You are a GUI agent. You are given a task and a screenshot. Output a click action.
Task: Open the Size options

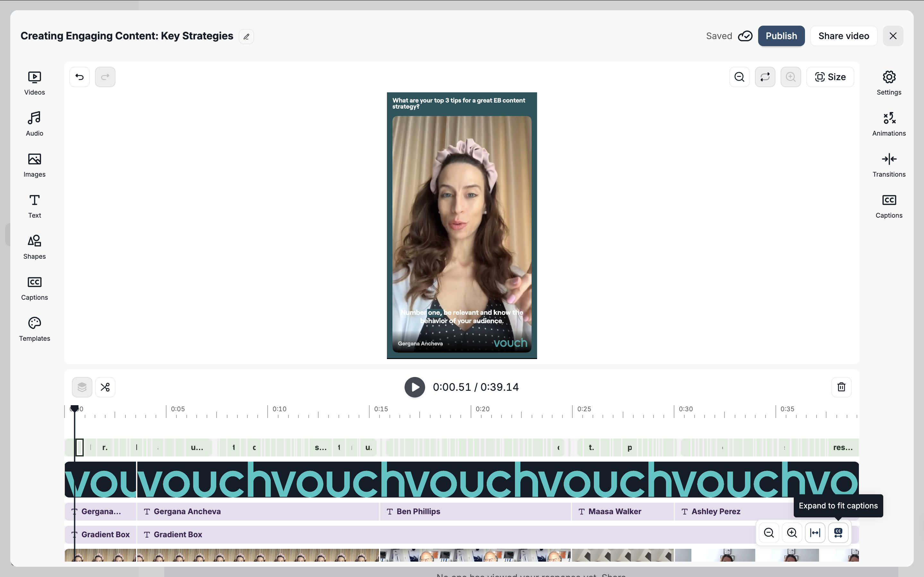pos(830,77)
